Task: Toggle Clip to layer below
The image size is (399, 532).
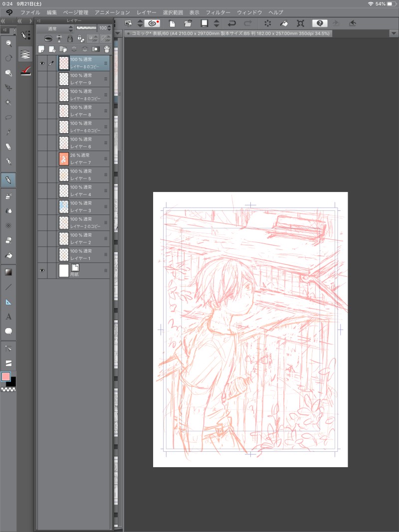Action: point(48,38)
